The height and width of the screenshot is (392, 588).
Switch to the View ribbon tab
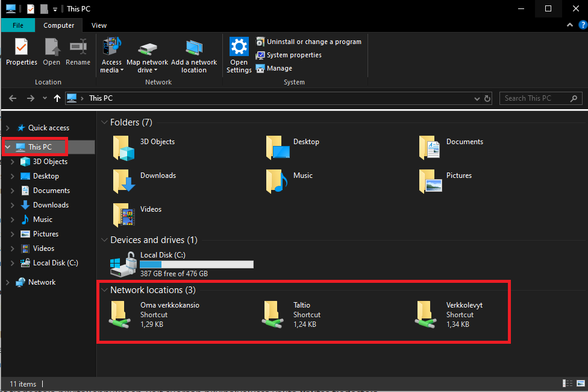tap(99, 25)
